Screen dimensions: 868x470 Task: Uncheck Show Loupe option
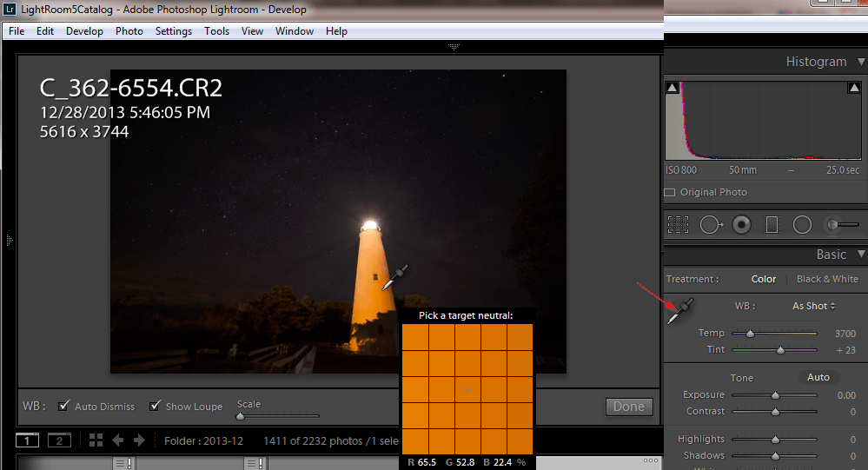[155, 406]
